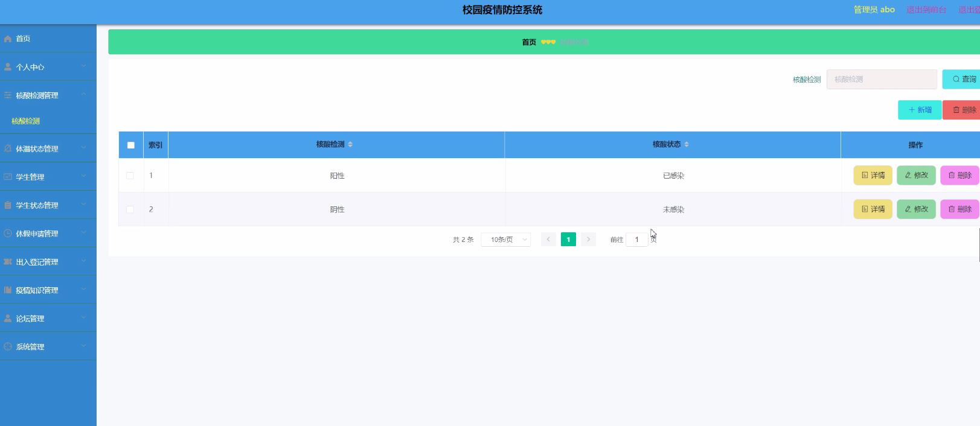980x426 pixels.
Task: Go to the next page arrow
Action: 588,240
